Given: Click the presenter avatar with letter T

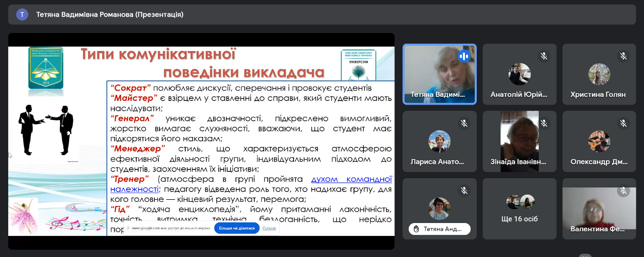Looking at the screenshot, I should pyautogui.click(x=22, y=14).
